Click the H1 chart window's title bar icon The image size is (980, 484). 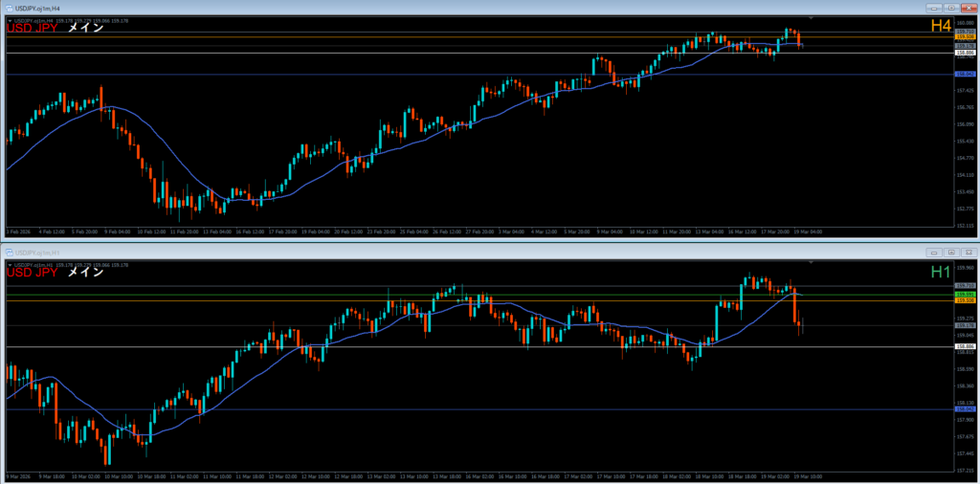(11, 251)
